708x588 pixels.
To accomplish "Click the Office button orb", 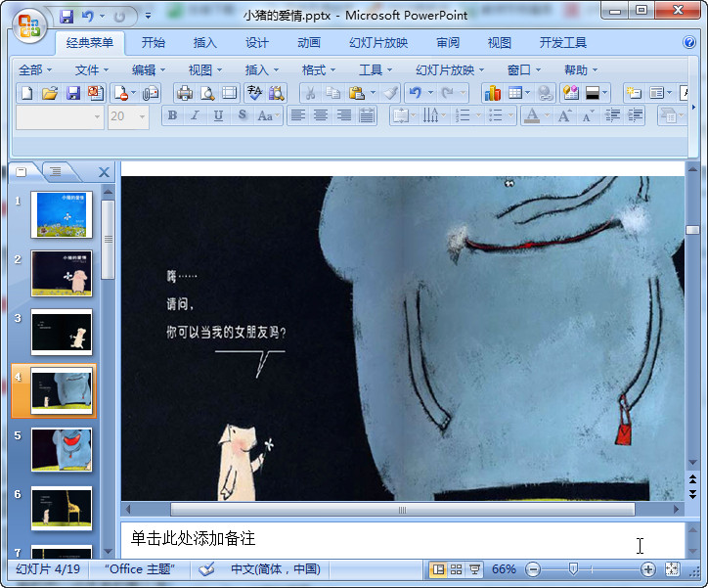I will 29,25.
